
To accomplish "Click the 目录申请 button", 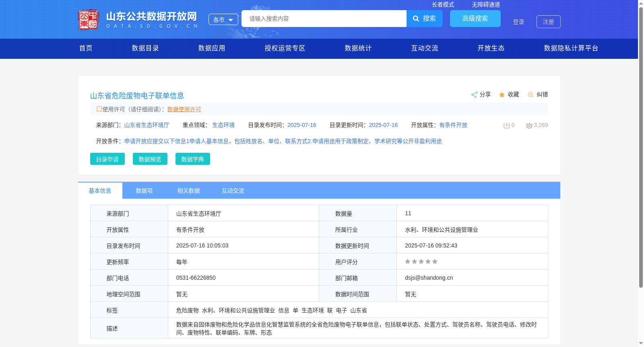I will pos(107,159).
